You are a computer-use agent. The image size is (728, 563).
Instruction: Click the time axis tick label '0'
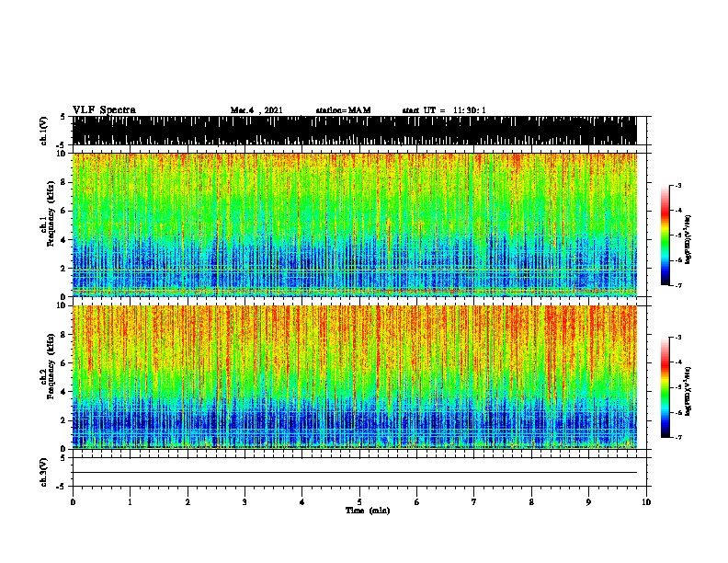click(x=73, y=502)
